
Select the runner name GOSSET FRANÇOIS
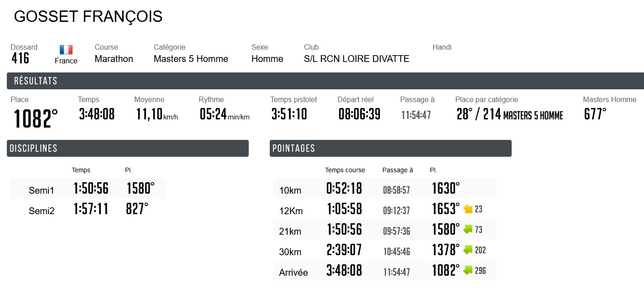88,16
